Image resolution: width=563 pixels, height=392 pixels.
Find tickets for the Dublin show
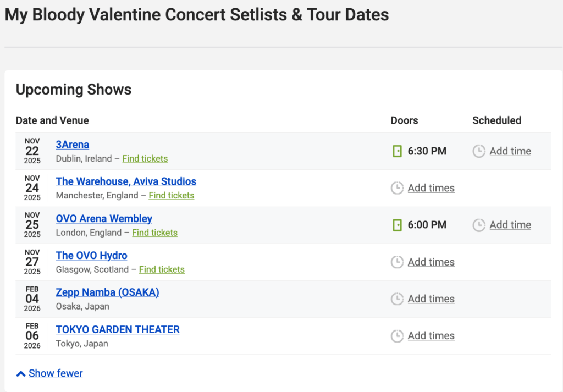145,158
